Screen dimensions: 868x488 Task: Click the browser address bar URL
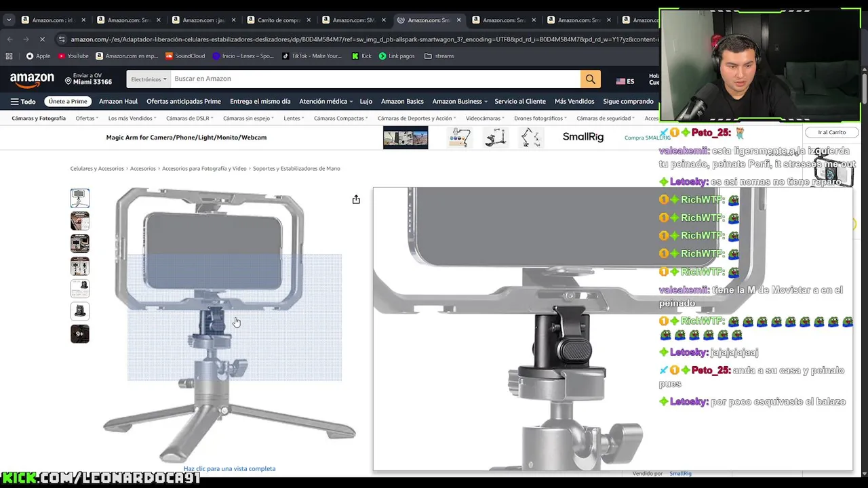(x=364, y=39)
